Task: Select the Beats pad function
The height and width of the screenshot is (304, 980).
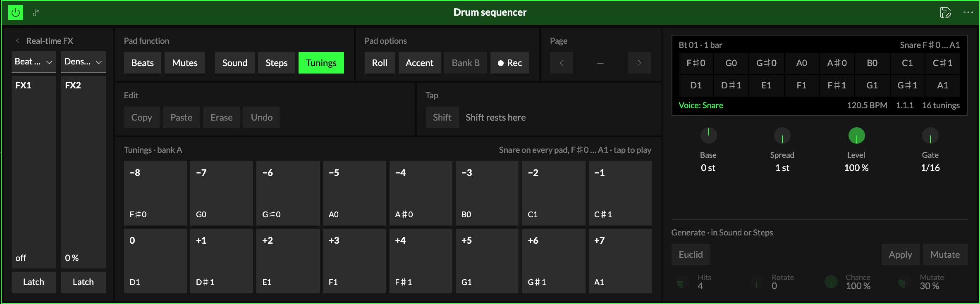Action: (143, 63)
